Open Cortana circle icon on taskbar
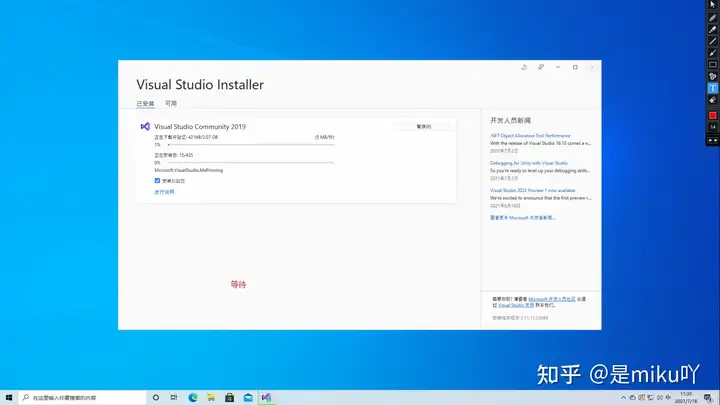Viewport: 720px width, 405px height. click(156, 397)
